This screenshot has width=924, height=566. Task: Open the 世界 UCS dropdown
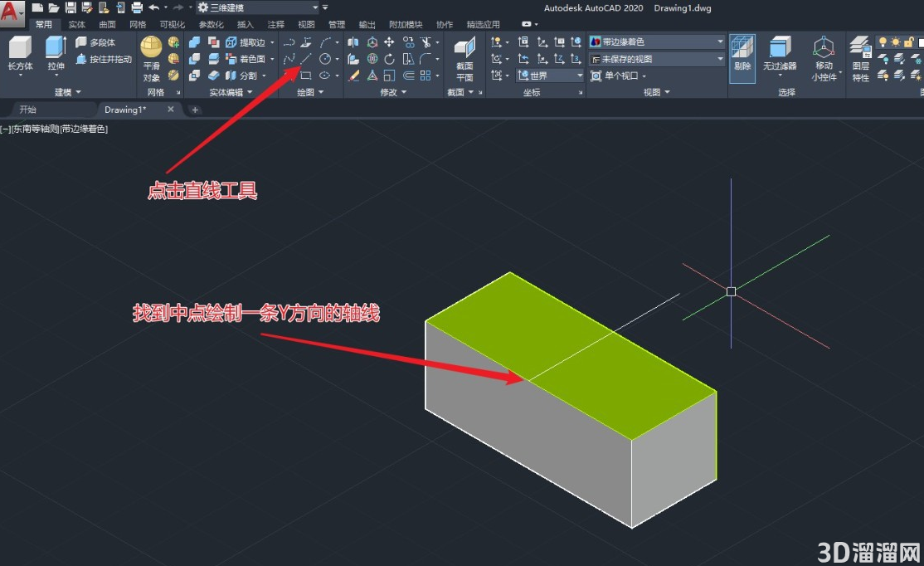click(x=550, y=76)
